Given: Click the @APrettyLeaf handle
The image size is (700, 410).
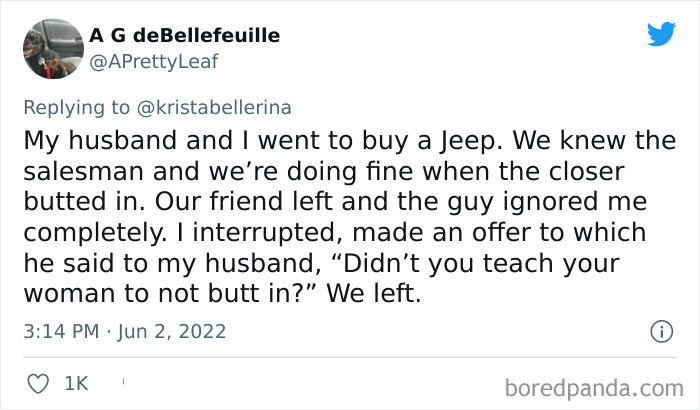Looking at the screenshot, I should pyautogui.click(x=153, y=61).
